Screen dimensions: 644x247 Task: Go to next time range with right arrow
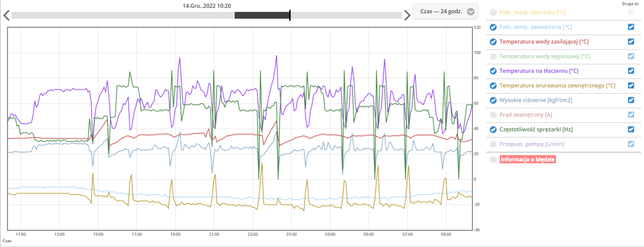point(407,15)
